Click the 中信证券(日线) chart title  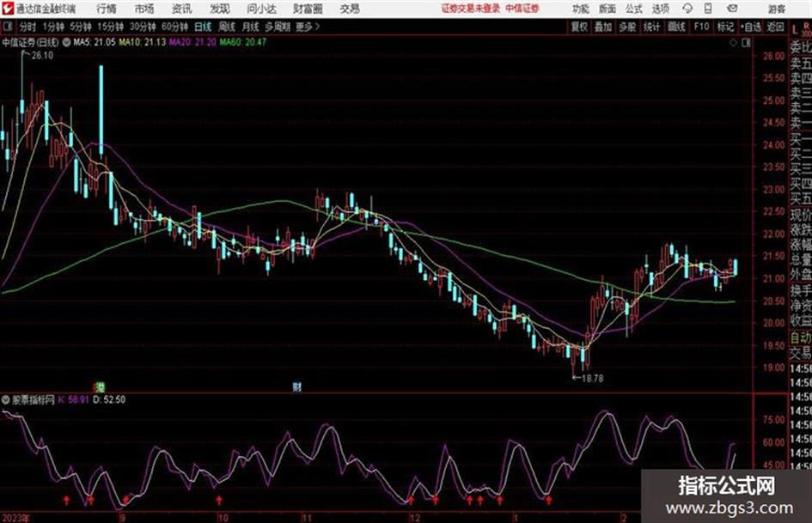(x=31, y=42)
